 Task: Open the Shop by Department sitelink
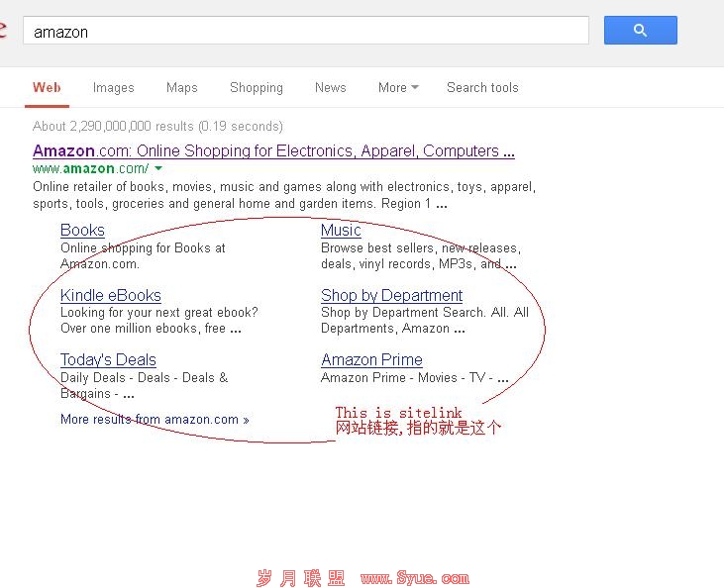click(391, 295)
